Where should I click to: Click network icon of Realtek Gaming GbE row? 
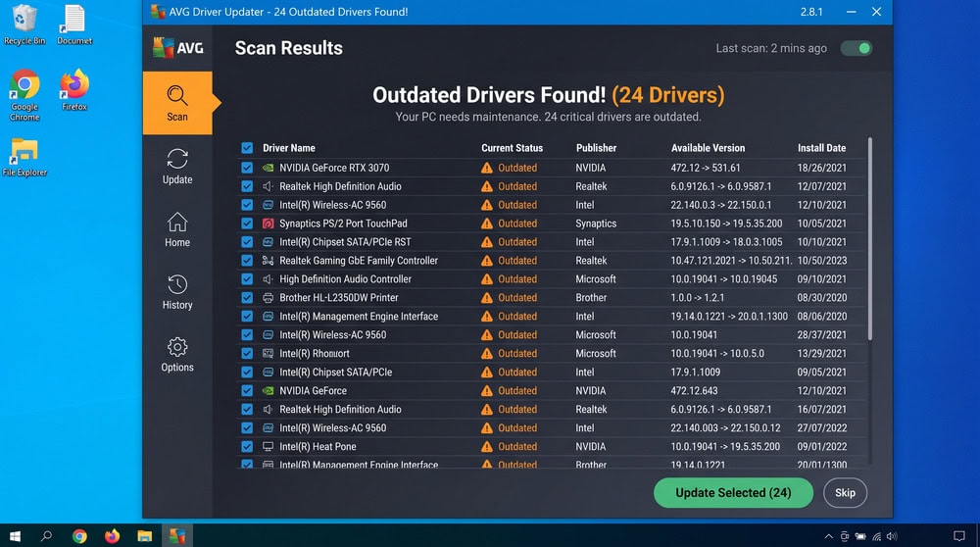269,261
